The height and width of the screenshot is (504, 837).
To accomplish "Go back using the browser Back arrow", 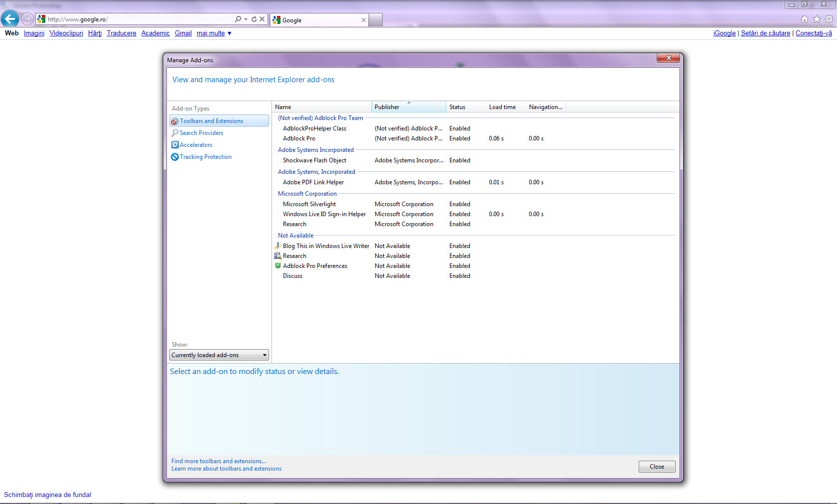I will coord(10,19).
